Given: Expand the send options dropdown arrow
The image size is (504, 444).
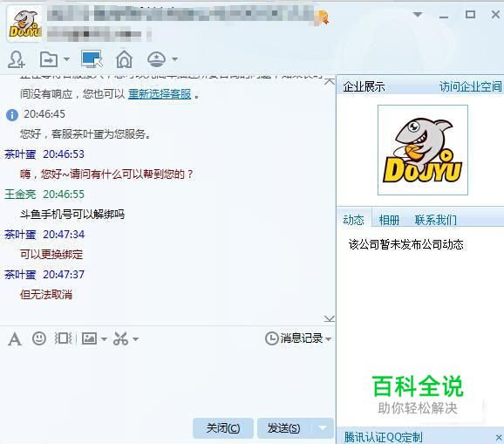Looking at the screenshot, I should (x=323, y=428).
